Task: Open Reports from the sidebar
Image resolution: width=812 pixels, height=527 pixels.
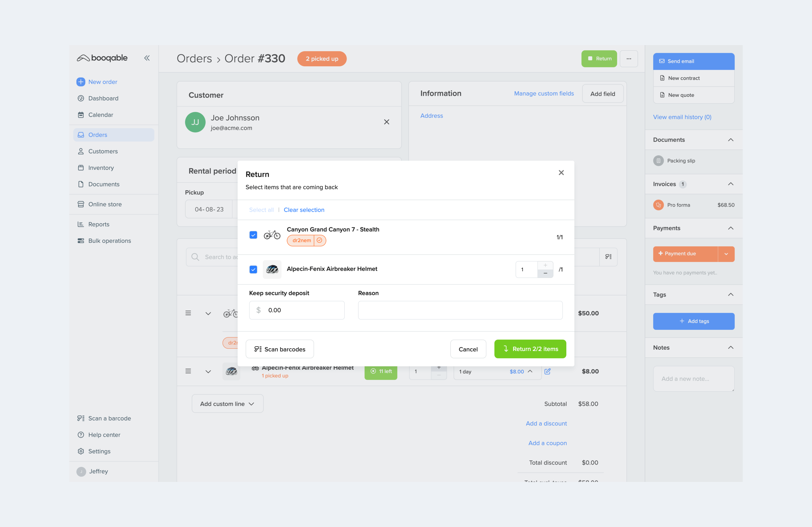Action: pyautogui.click(x=99, y=224)
